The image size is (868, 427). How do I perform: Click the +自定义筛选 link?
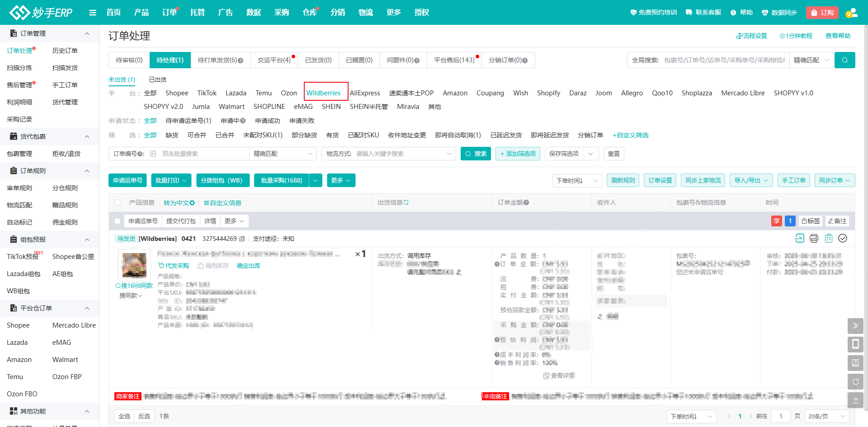click(630, 135)
